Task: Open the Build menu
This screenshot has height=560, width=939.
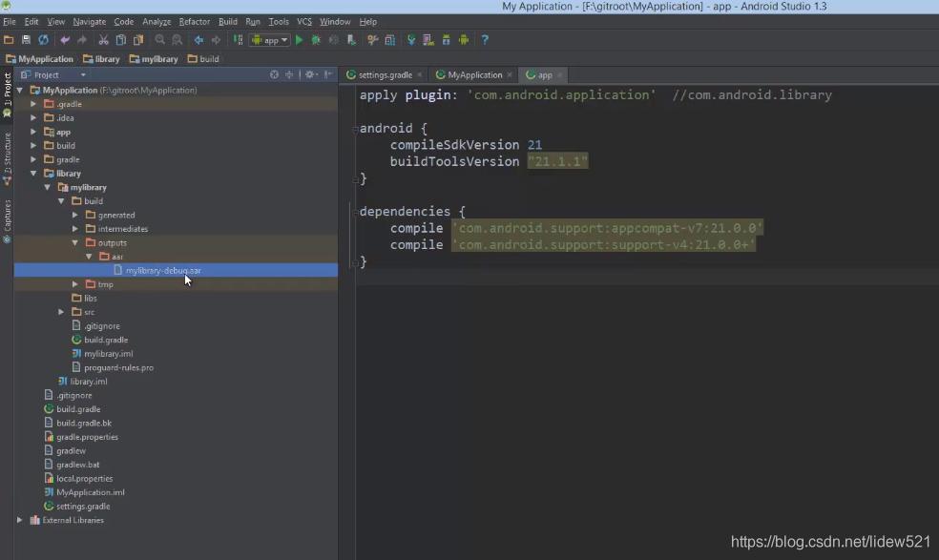Action: tap(227, 21)
